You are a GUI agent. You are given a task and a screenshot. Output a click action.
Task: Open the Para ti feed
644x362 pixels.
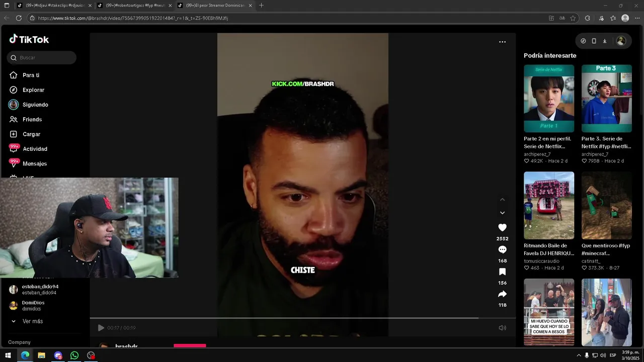24,75
